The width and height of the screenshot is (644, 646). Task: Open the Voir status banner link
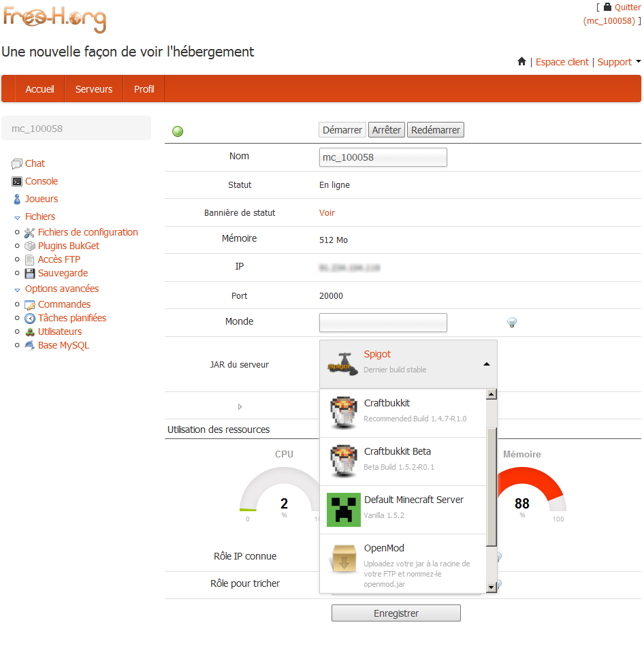point(327,213)
